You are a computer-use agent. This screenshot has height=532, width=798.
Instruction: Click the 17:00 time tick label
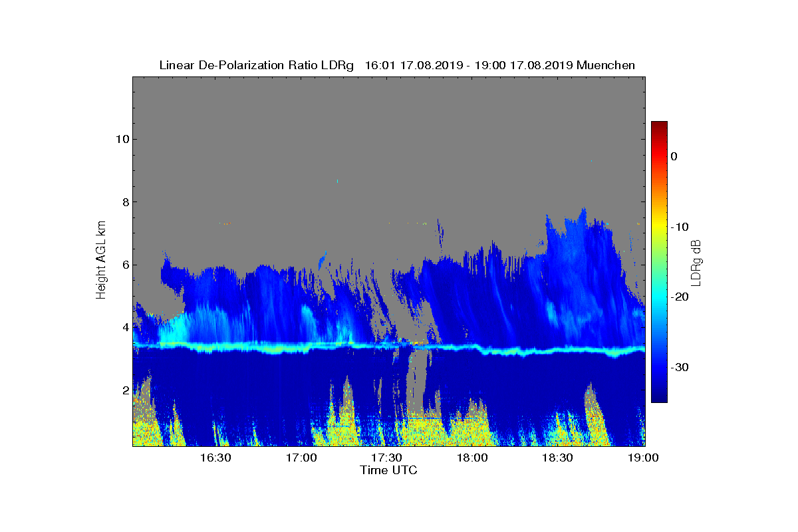point(301,458)
